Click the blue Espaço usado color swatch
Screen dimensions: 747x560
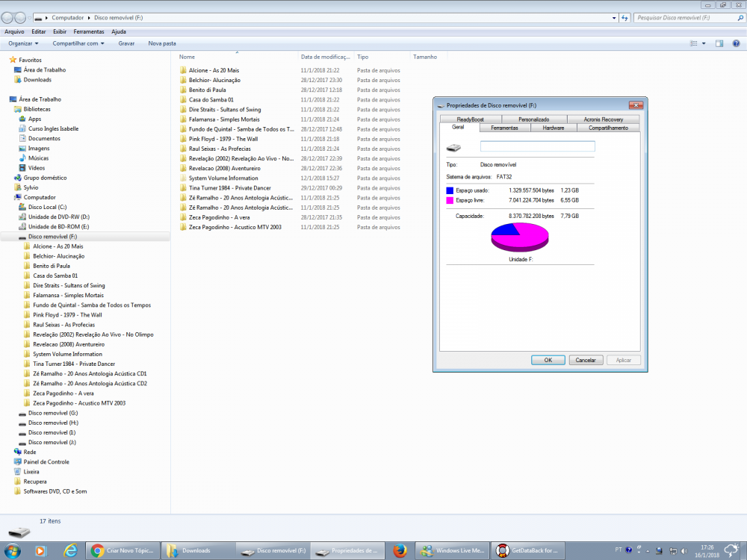(450, 191)
